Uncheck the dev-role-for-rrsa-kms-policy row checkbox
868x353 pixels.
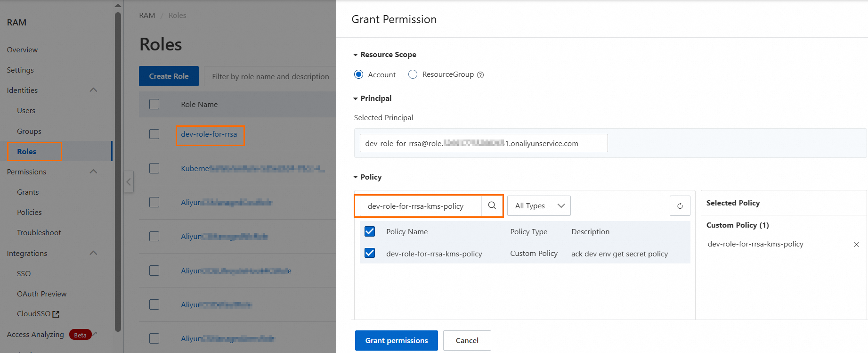(370, 254)
